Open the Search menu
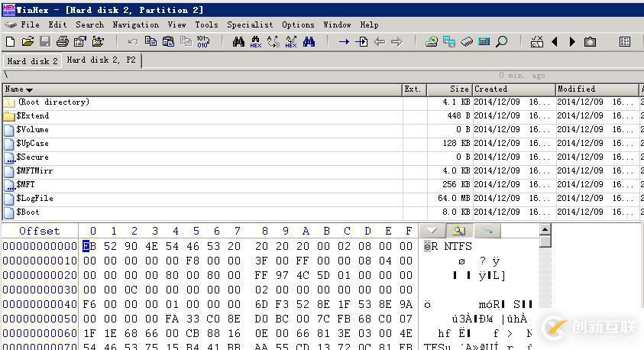This screenshot has width=644, height=350. pyautogui.click(x=89, y=24)
